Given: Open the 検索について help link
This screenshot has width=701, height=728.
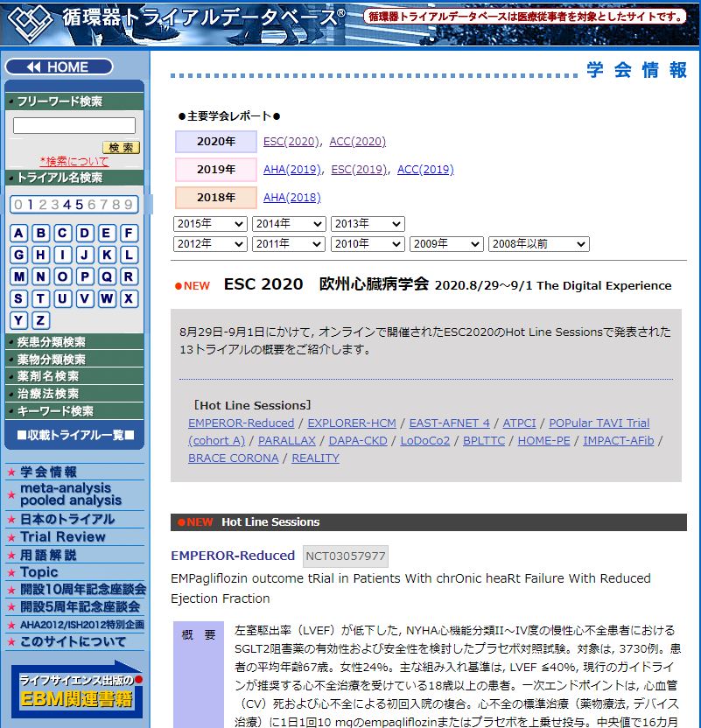Looking at the screenshot, I should (74, 161).
